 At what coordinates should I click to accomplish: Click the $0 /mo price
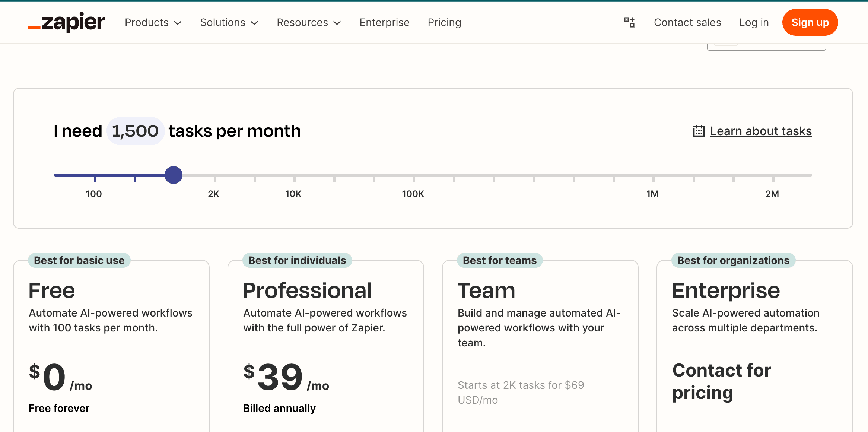click(60, 377)
